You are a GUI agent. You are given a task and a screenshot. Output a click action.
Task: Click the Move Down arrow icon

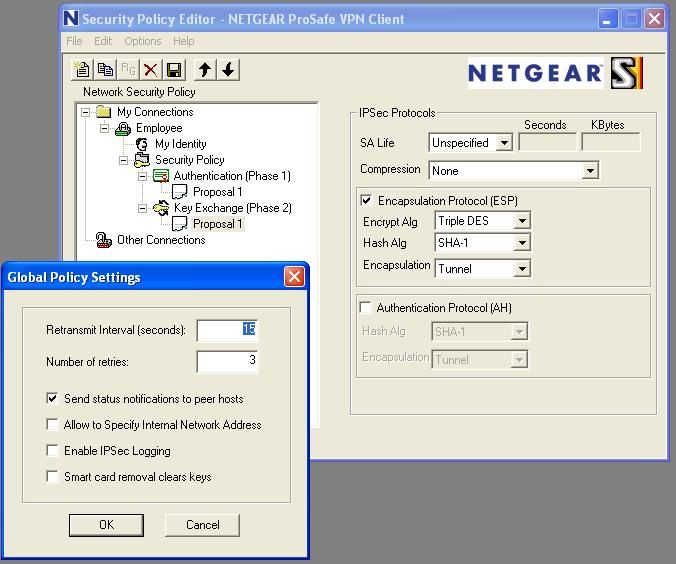[228, 69]
